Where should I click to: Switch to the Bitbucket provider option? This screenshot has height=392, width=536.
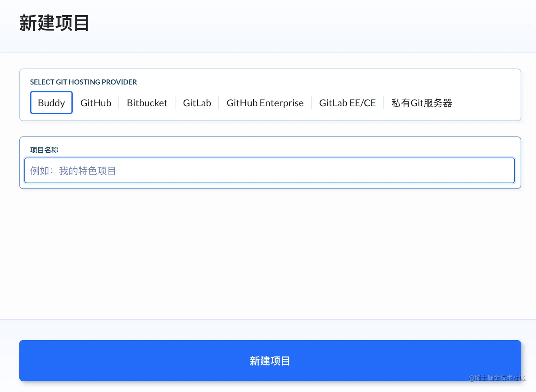click(147, 103)
